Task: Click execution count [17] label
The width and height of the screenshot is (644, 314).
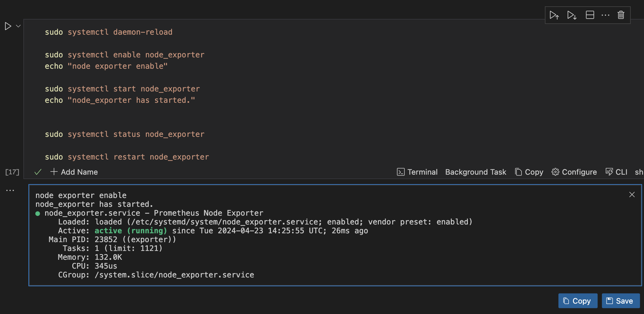Action: coord(12,172)
